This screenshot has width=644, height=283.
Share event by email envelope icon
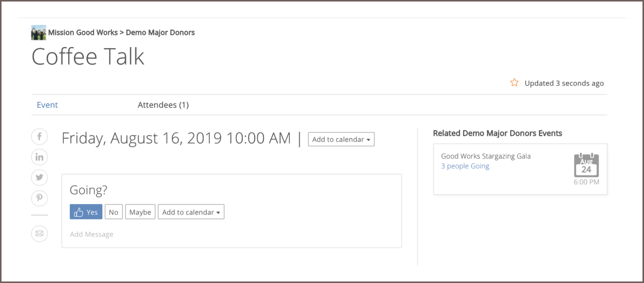click(39, 233)
